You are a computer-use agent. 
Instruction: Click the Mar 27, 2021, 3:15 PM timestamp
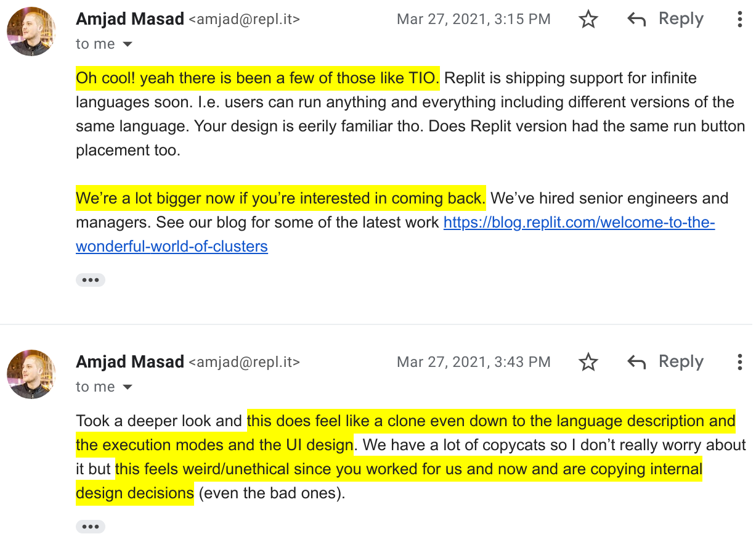pos(473,19)
